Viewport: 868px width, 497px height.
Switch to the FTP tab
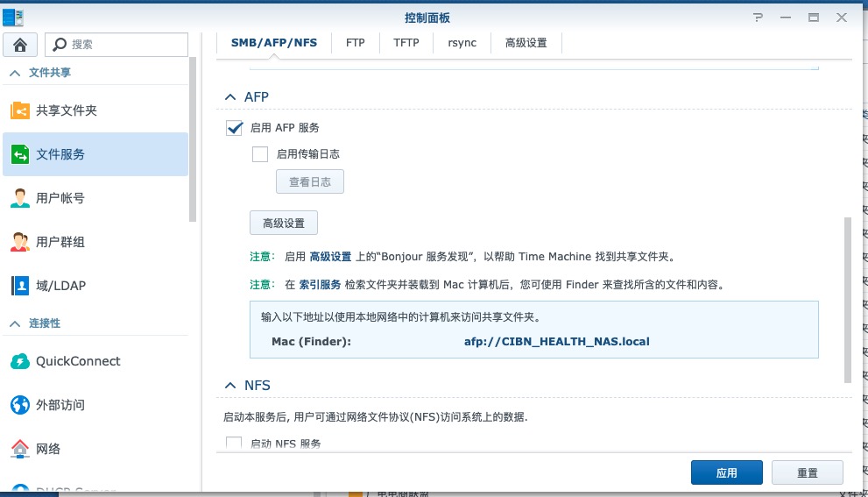(355, 43)
